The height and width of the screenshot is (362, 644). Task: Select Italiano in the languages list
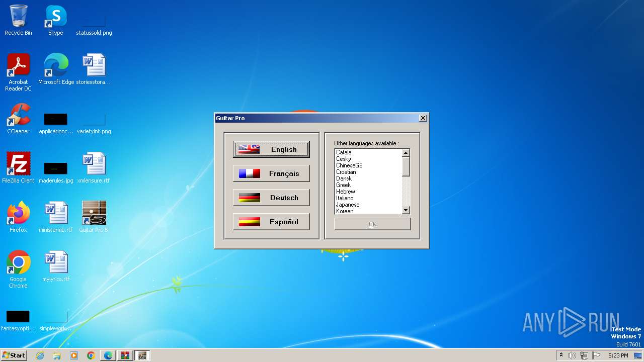[369, 198]
